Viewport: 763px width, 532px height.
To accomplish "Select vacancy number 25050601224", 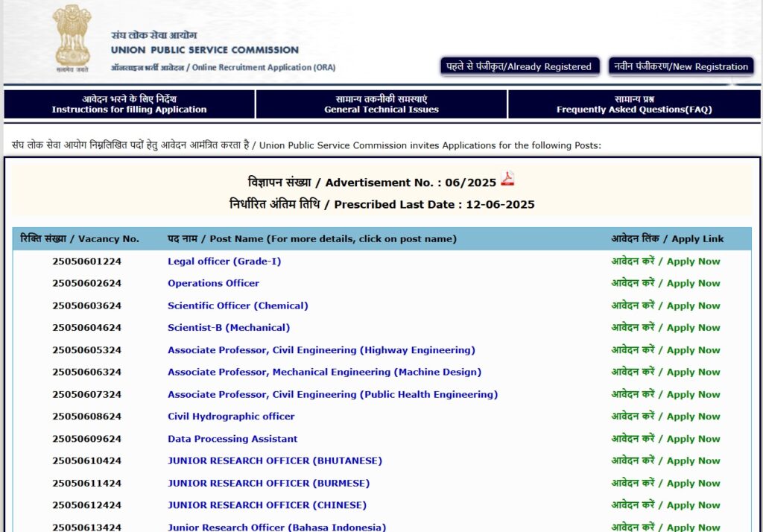I will click(86, 262).
